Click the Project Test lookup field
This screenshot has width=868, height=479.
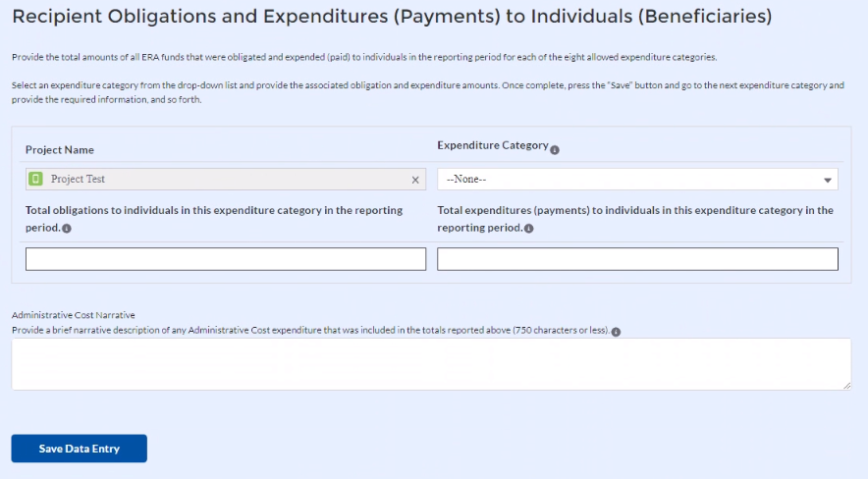point(226,180)
